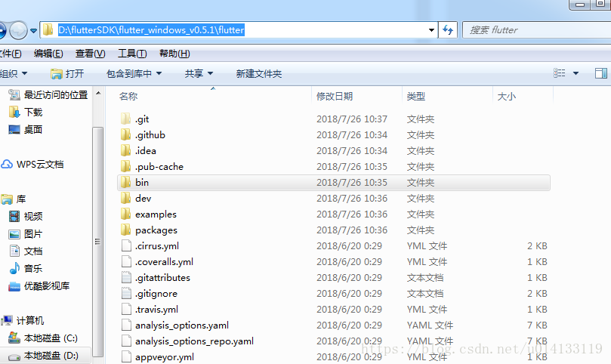Click the .coveralls.yml file icon

click(x=126, y=261)
